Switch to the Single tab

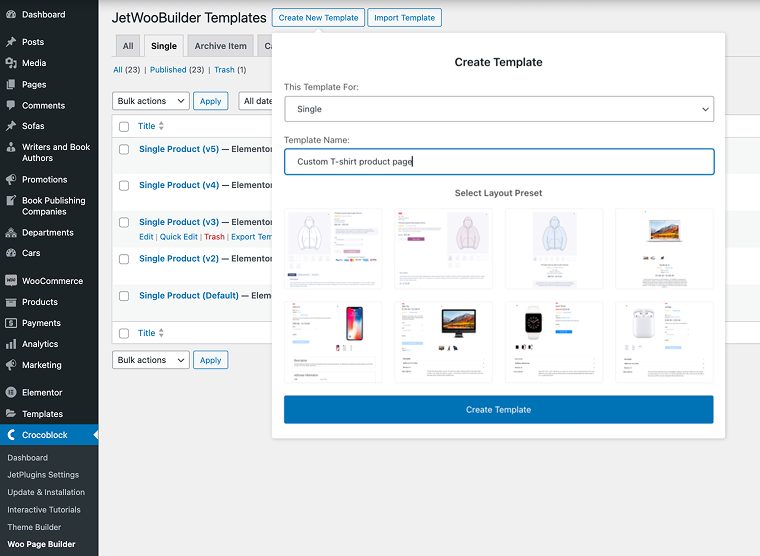[x=164, y=46]
